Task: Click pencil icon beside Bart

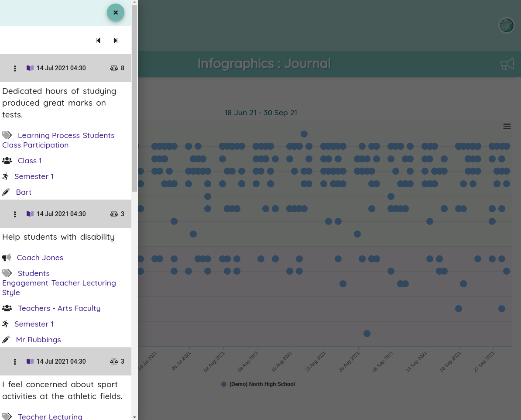Action: [6, 192]
